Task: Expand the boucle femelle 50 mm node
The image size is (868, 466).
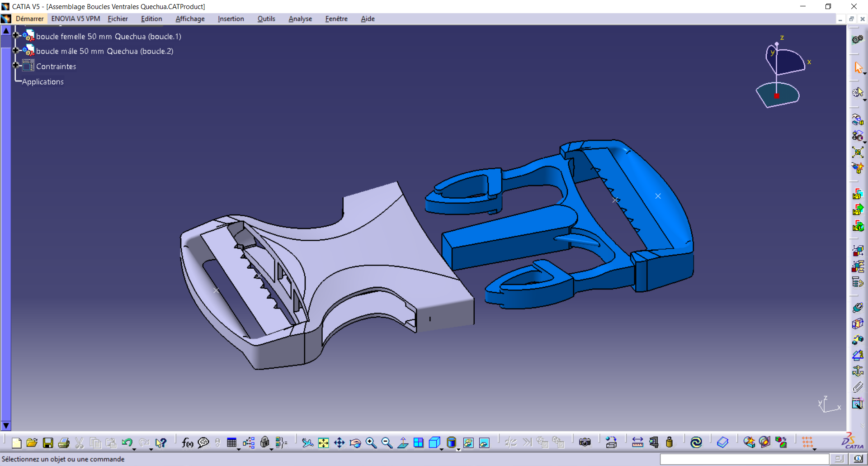Action: point(16,35)
